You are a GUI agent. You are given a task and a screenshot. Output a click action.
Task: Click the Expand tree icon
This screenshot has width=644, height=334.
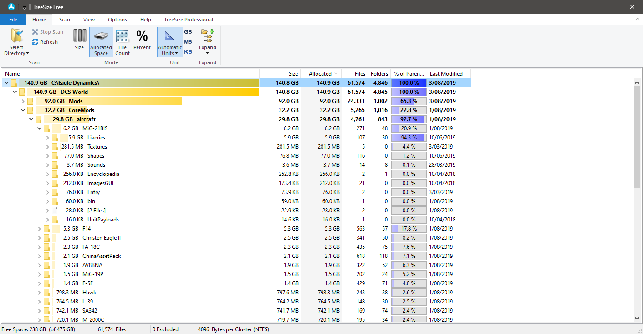(208, 36)
